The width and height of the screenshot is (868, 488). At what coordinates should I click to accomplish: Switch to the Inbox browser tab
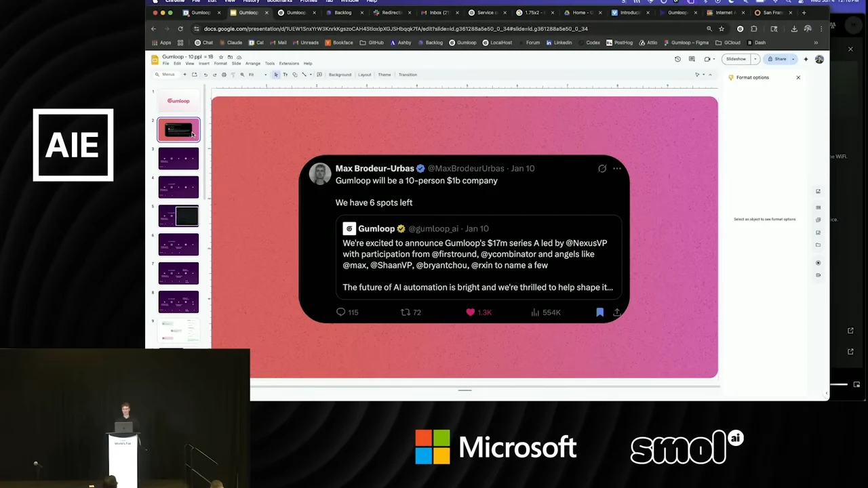coord(439,12)
